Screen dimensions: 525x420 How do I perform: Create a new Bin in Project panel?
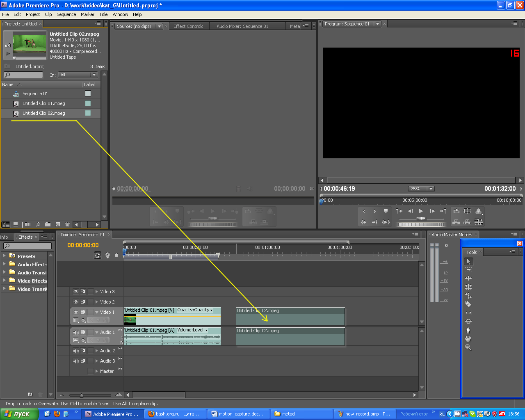coord(48,224)
